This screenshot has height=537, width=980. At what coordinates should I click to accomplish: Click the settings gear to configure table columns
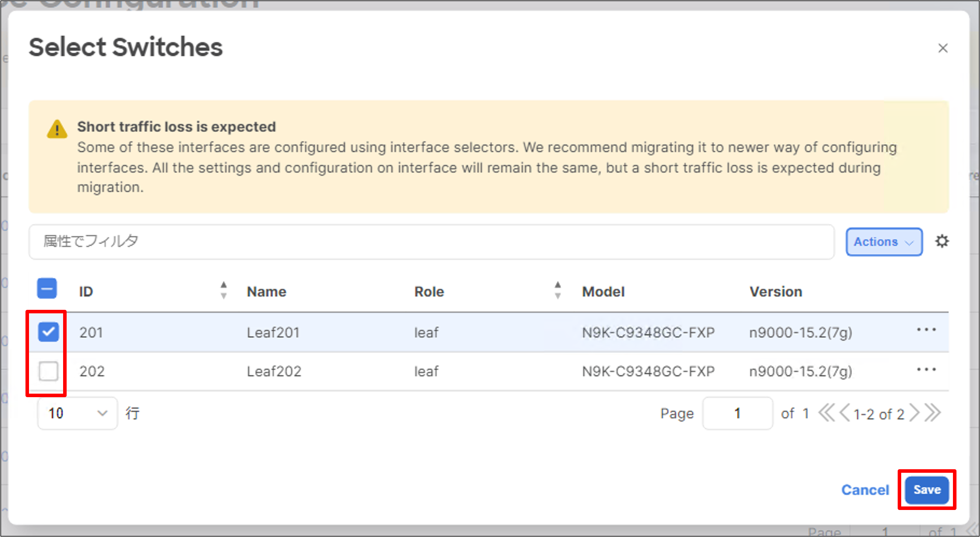coord(942,241)
